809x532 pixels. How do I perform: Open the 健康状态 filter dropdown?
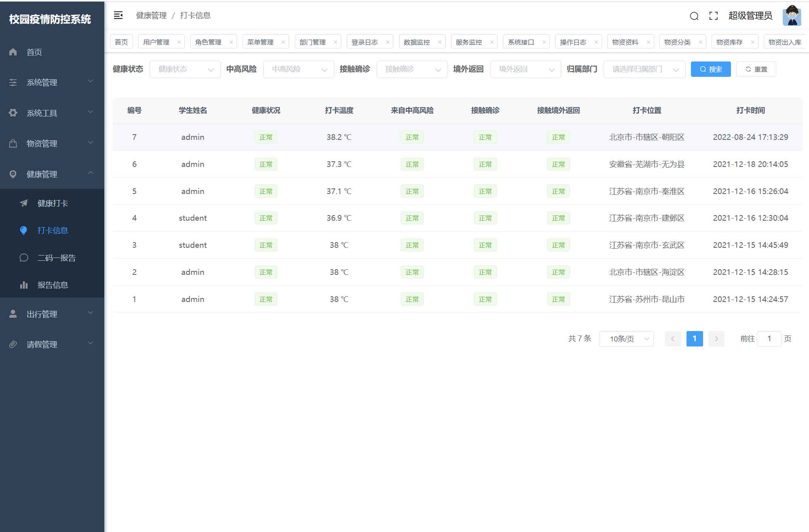(x=185, y=69)
